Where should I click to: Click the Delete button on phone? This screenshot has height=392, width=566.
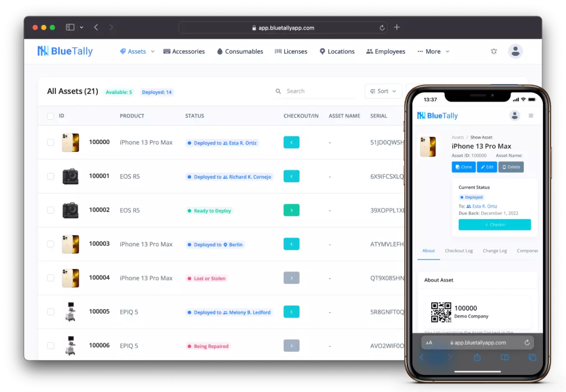(511, 167)
